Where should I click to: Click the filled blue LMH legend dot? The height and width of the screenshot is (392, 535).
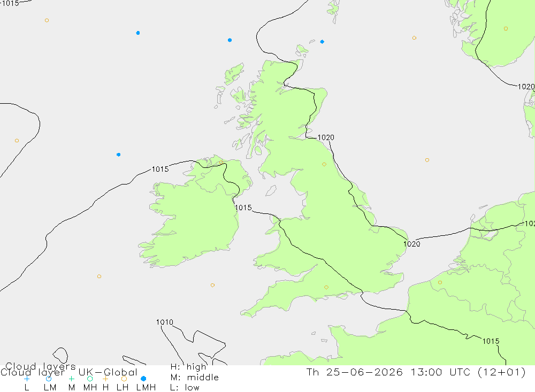tap(143, 379)
